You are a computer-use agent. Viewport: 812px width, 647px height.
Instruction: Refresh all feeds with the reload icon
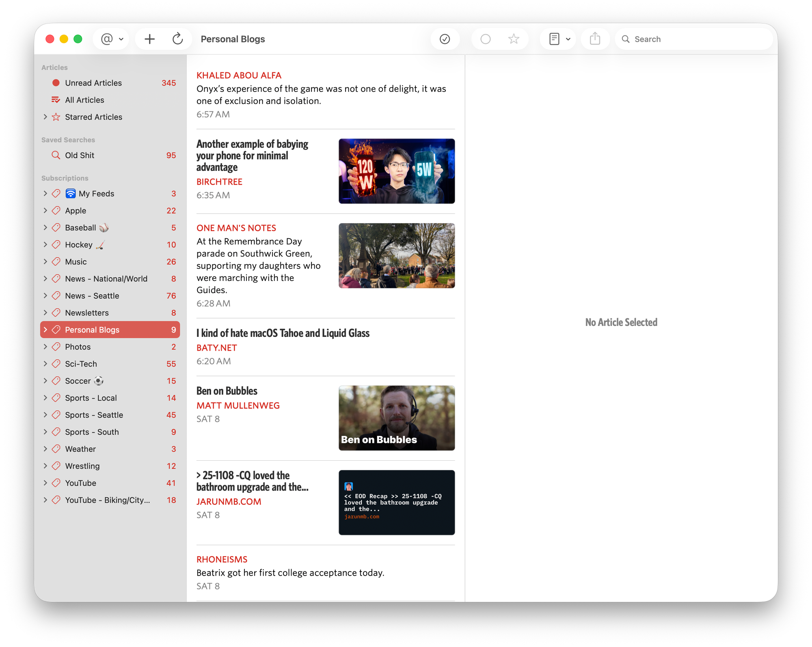177,39
